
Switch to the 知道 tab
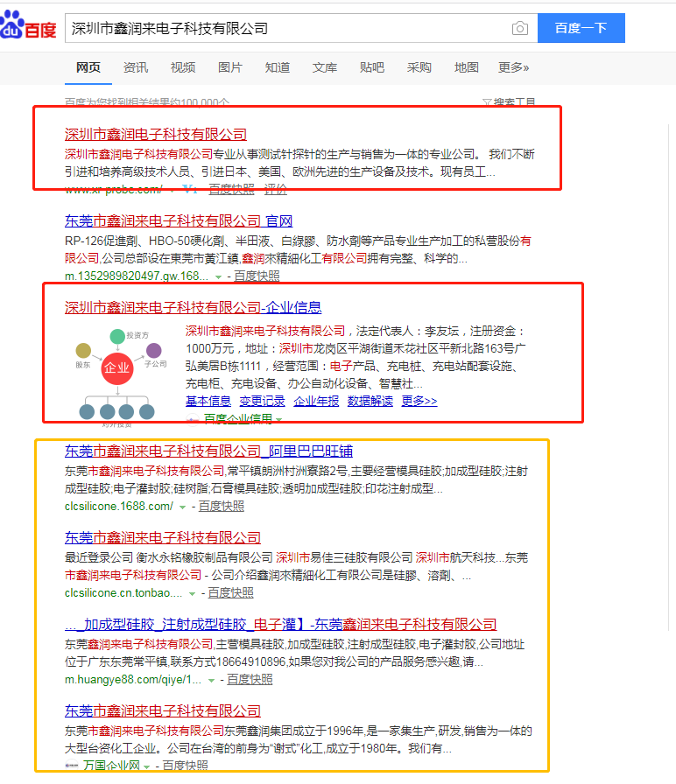pyautogui.click(x=278, y=67)
